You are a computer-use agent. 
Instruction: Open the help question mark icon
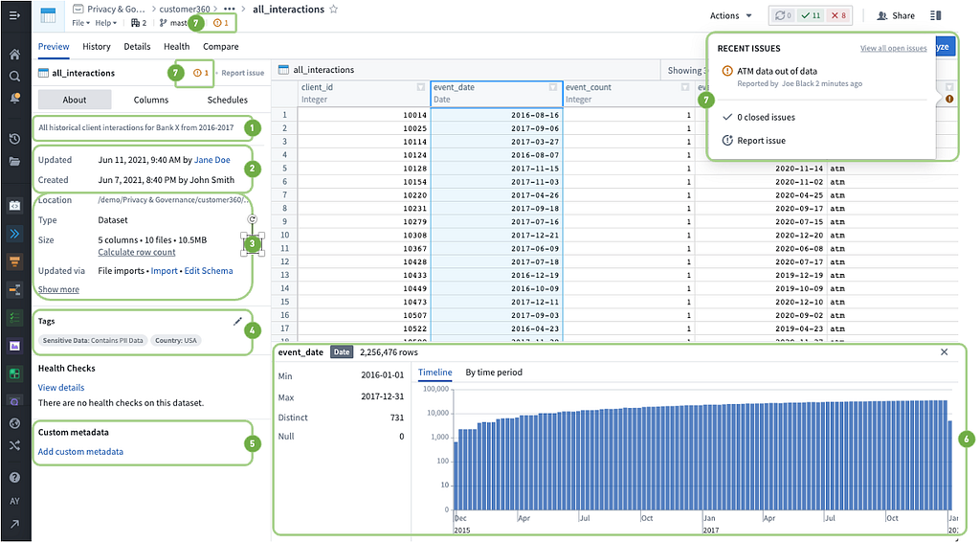14,477
